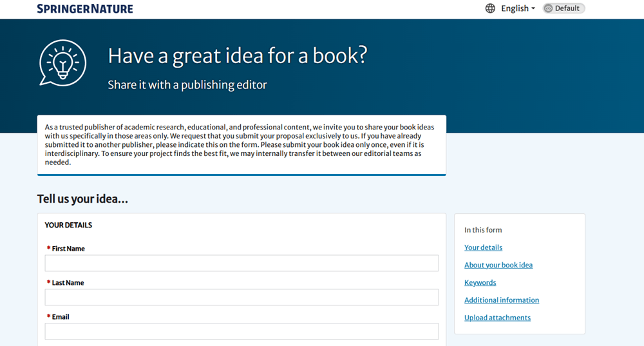Click the 'Share it with a publishing editor' subtitle
644x346 pixels.
point(187,84)
